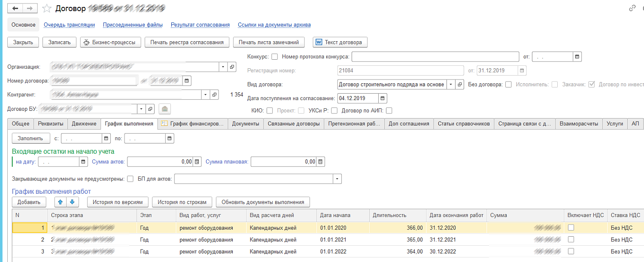Click the building icon beside Договор БУ
644x262 pixels.
(165, 109)
